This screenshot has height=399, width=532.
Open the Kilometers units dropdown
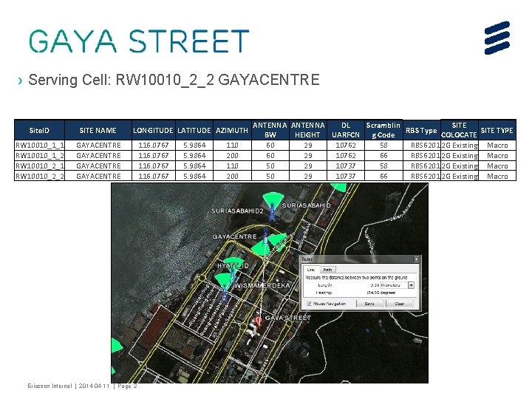click(412, 285)
